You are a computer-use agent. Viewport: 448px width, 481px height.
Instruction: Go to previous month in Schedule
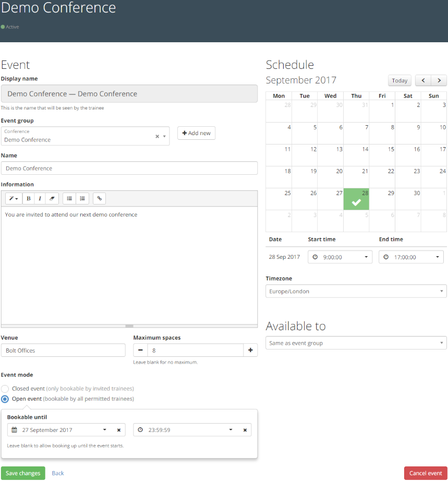coord(423,80)
